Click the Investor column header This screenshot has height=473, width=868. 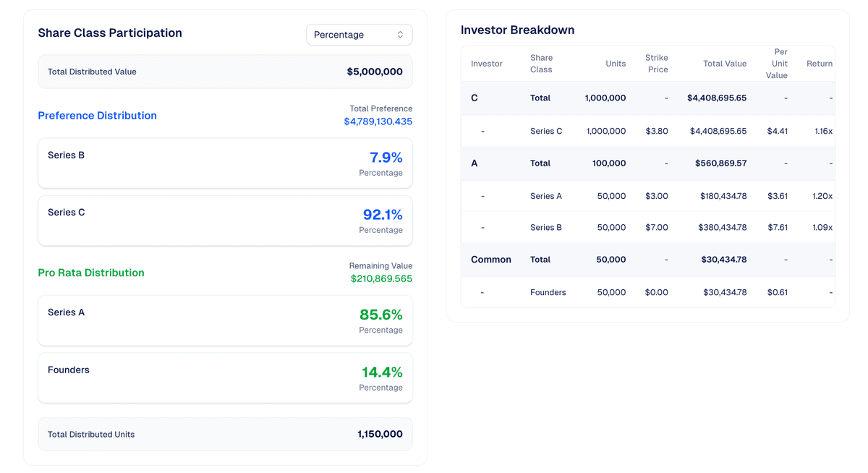click(x=486, y=64)
